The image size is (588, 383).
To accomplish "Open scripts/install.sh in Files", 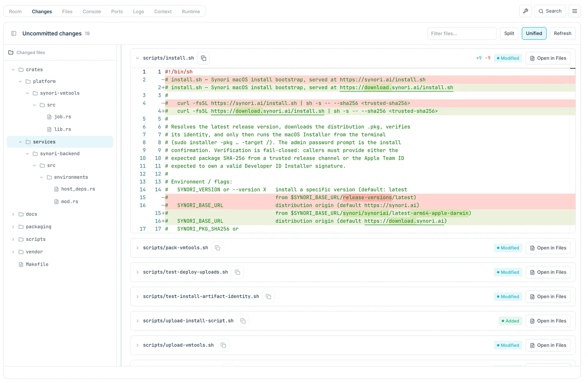I will [x=548, y=58].
